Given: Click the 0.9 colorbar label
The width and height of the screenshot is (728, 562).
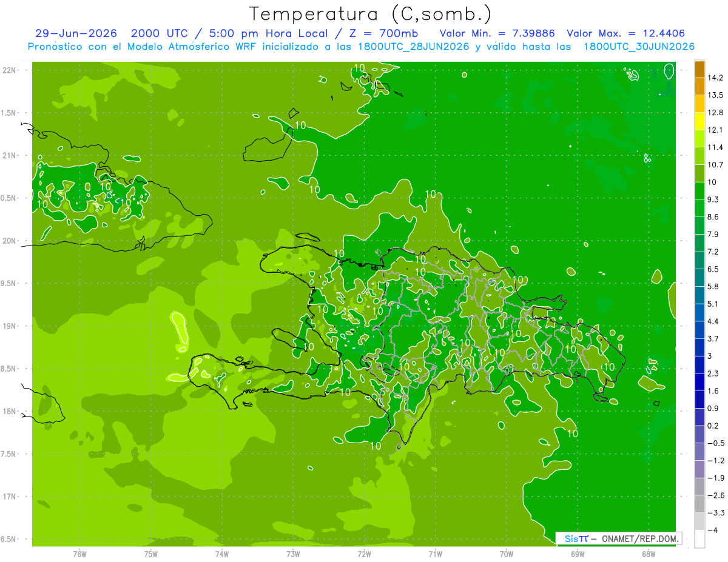Looking at the screenshot, I should pyautogui.click(x=713, y=409).
